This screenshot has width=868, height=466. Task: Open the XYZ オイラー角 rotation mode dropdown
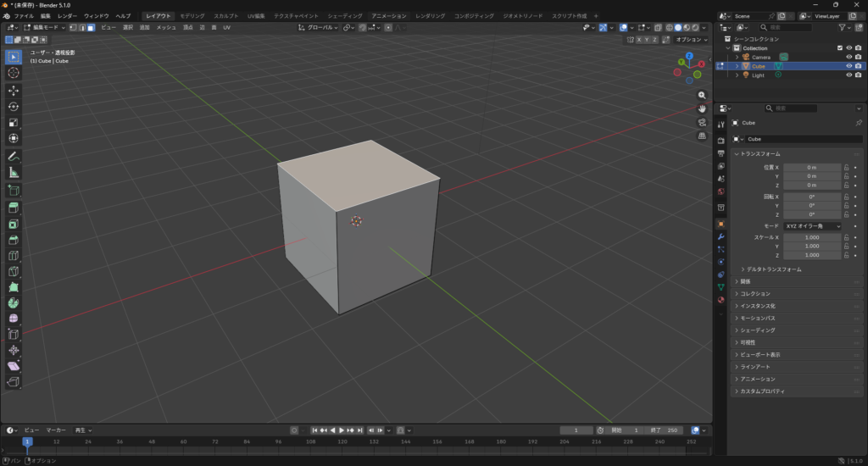point(812,226)
